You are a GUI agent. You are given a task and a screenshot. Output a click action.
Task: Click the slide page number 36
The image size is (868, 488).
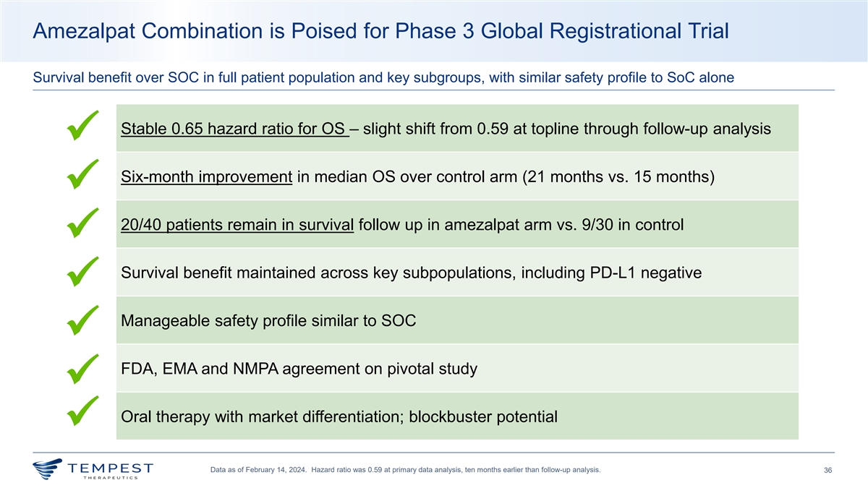827,471
